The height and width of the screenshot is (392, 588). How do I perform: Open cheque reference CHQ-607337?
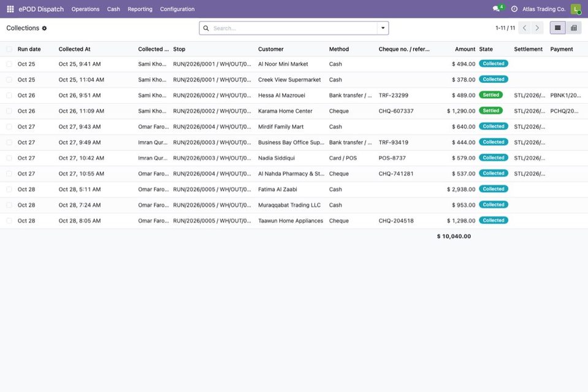396,111
